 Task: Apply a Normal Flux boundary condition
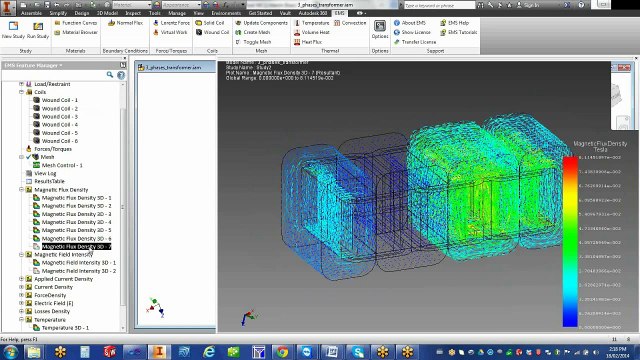[x=125, y=23]
